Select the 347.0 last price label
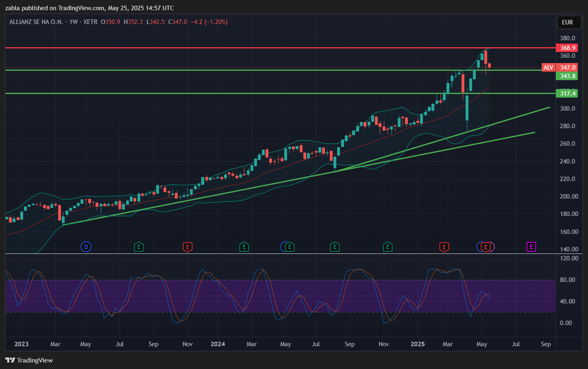Screen dimensions: 588x369 tap(567, 68)
